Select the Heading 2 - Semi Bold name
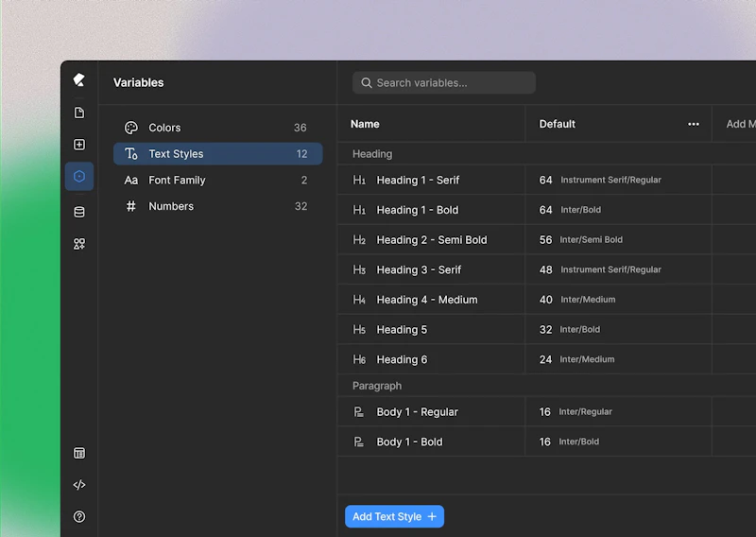This screenshot has width=756, height=537. tap(432, 240)
